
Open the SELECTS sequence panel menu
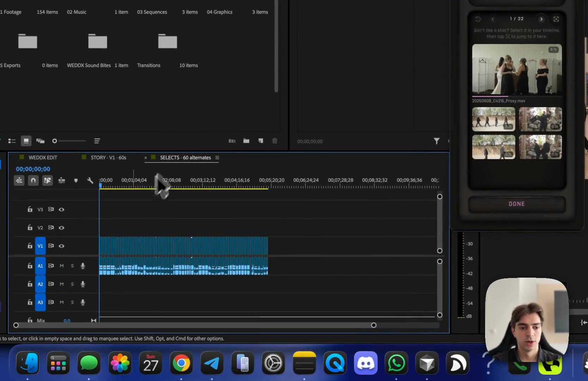(217, 158)
